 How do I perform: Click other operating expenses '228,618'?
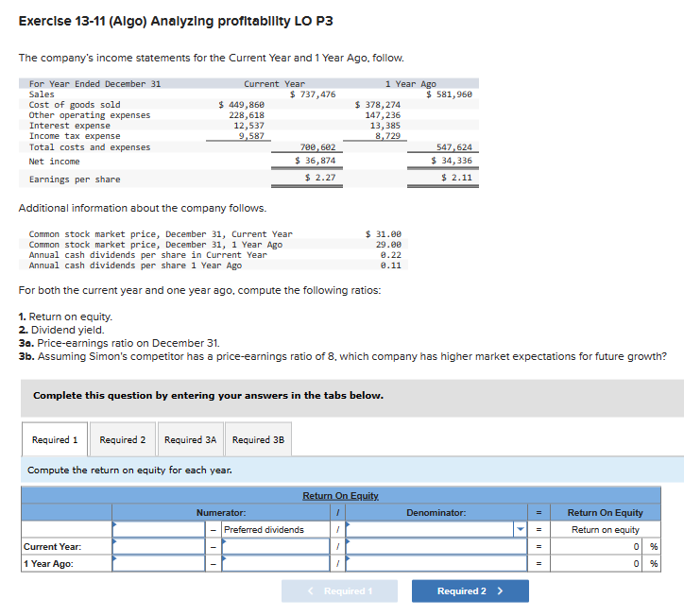click(247, 115)
